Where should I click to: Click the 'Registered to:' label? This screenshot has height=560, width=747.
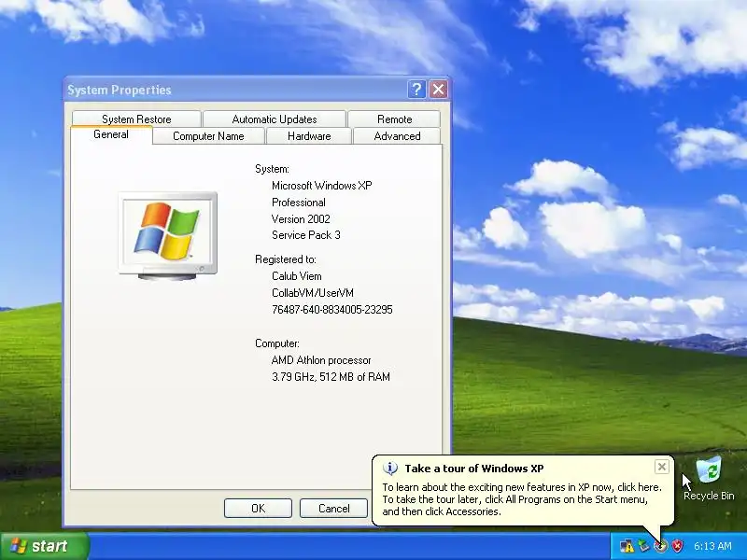point(286,259)
